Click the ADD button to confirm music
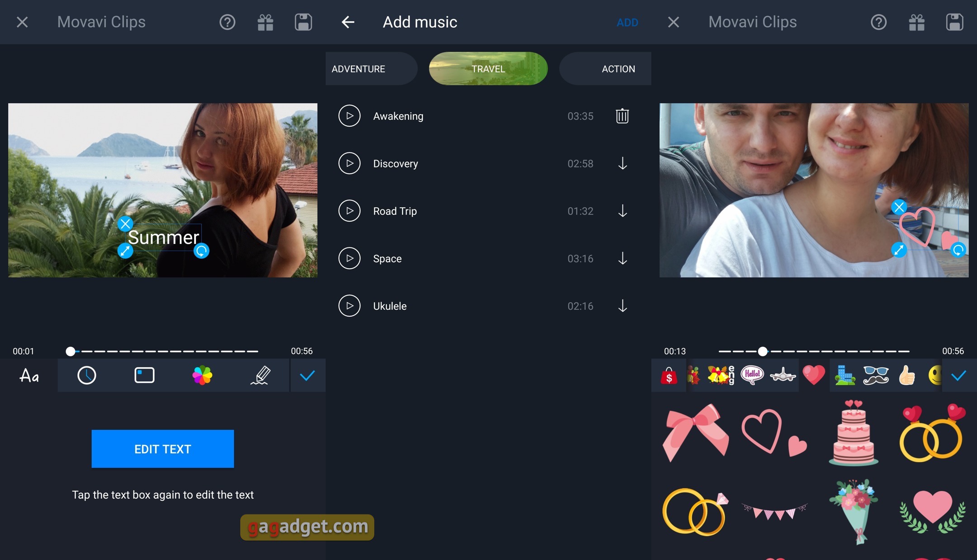This screenshot has width=977, height=560. (626, 21)
